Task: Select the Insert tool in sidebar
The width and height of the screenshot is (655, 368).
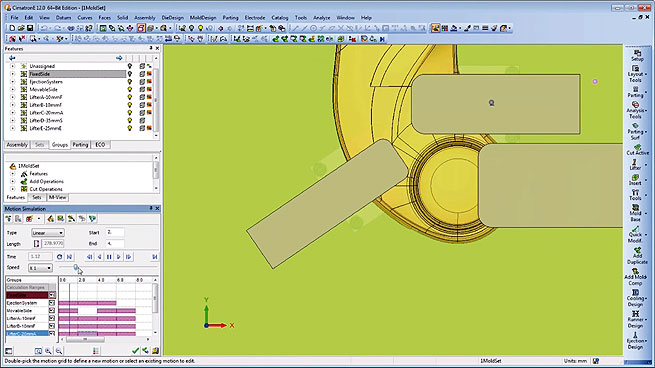Action: 635,180
